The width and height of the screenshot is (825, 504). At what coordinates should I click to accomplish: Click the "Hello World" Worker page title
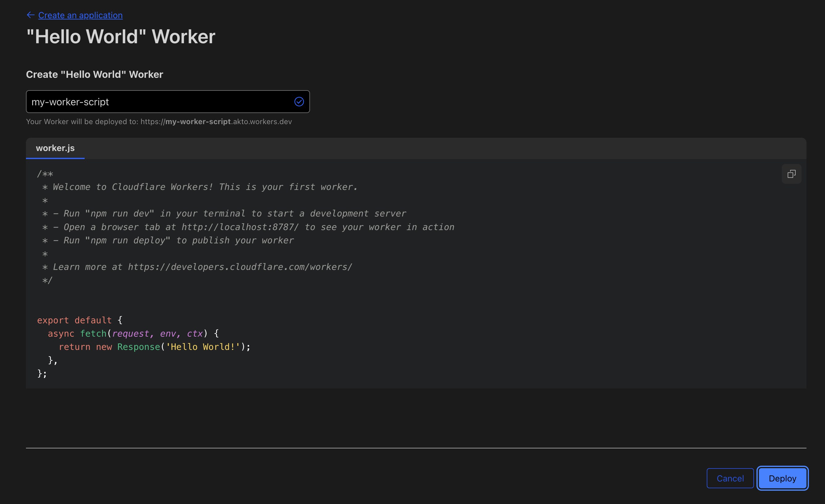pyautogui.click(x=121, y=36)
